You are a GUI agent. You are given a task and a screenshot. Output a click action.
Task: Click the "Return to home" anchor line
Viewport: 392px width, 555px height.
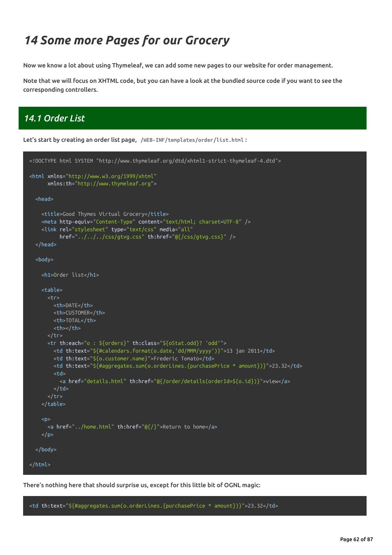(132, 427)
